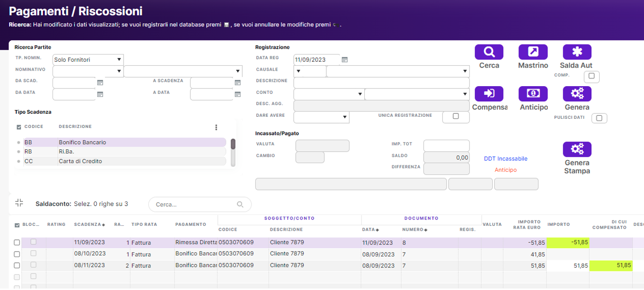
Task: Click the undo icon in the notice
Action: [x=335, y=25]
